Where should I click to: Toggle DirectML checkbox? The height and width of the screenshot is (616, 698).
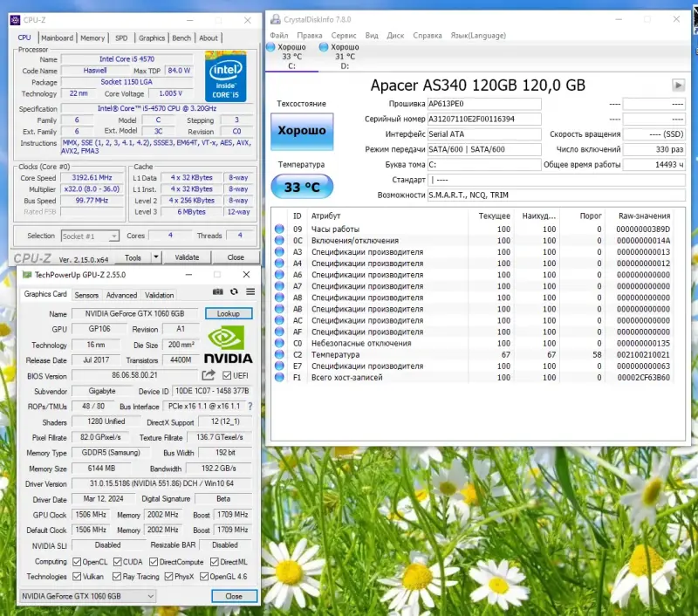[x=215, y=562]
